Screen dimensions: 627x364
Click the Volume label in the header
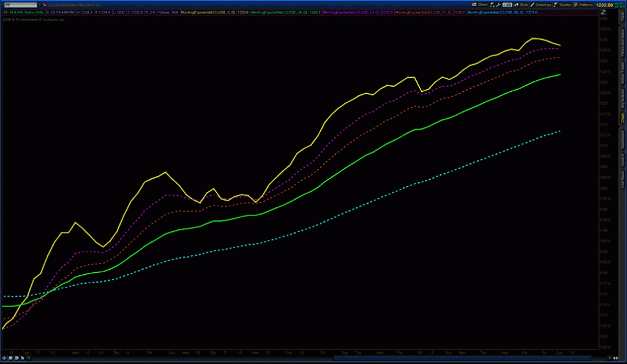tap(163, 12)
